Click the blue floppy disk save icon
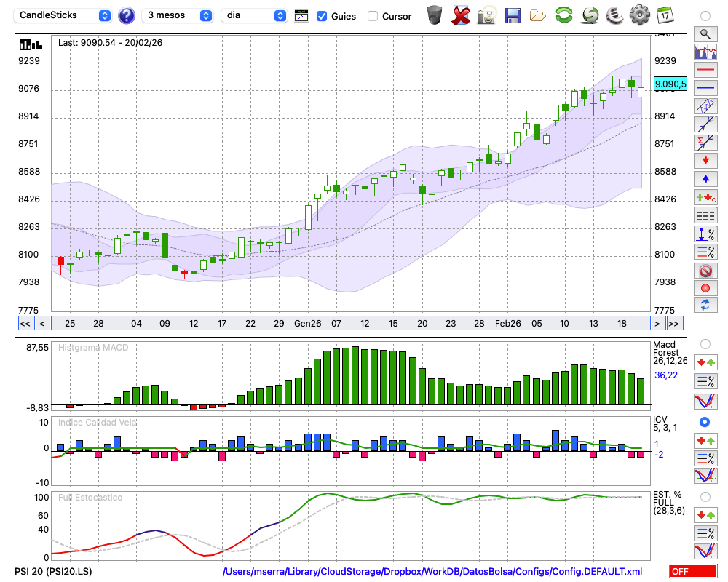The width and height of the screenshot is (728, 582). (513, 15)
